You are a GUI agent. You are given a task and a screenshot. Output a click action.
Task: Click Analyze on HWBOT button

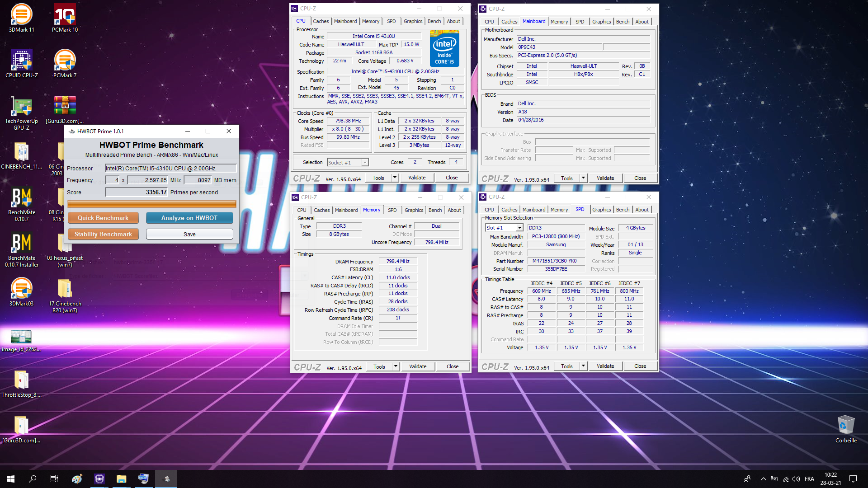(x=189, y=218)
